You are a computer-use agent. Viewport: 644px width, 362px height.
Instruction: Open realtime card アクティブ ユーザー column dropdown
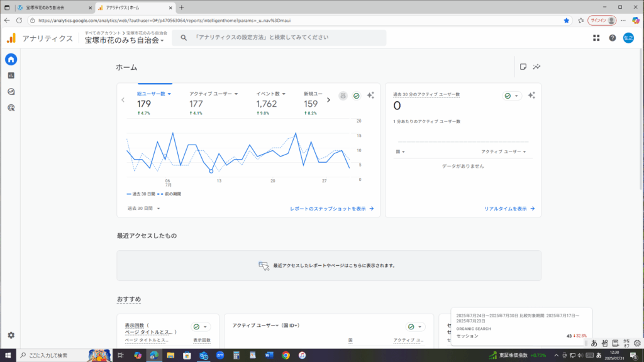[504, 152]
